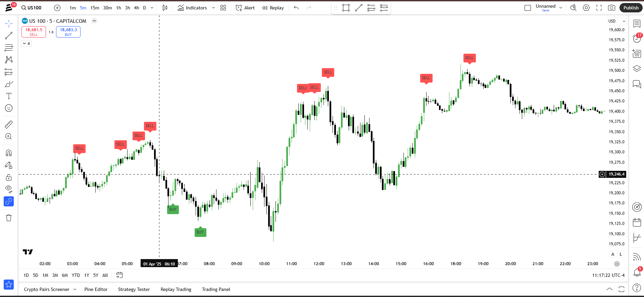Switch chart to 1h interval

click(118, 8)
